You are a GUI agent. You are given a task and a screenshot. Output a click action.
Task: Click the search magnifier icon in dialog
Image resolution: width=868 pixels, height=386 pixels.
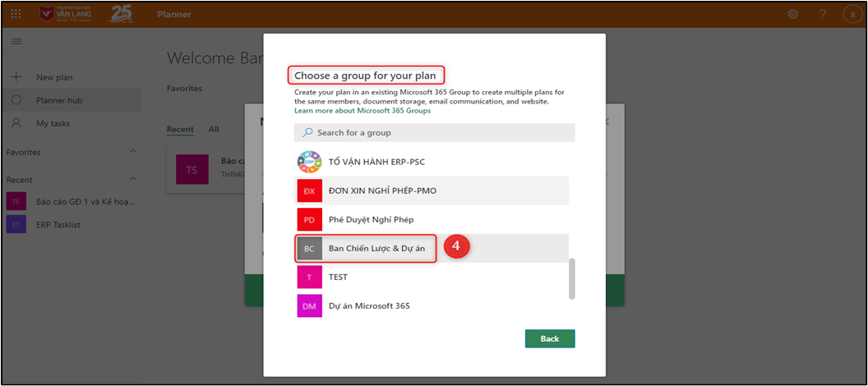pos(307,133)
